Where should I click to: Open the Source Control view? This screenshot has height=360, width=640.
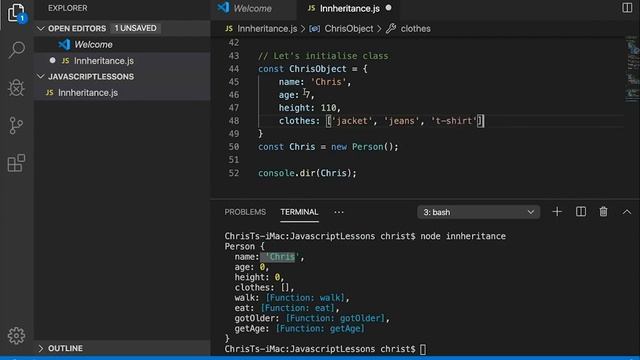tap(16, 125)
